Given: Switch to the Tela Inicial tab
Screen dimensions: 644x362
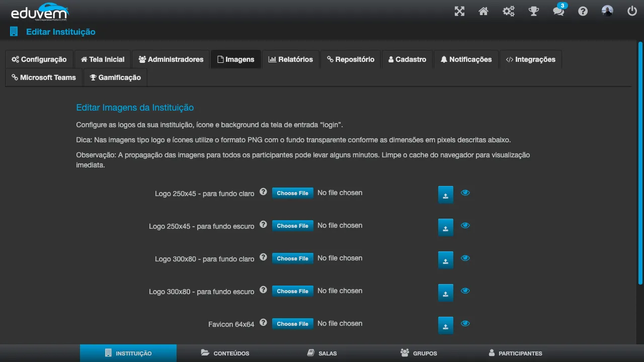Looking at the screenshot, I should tap(103, 59).
